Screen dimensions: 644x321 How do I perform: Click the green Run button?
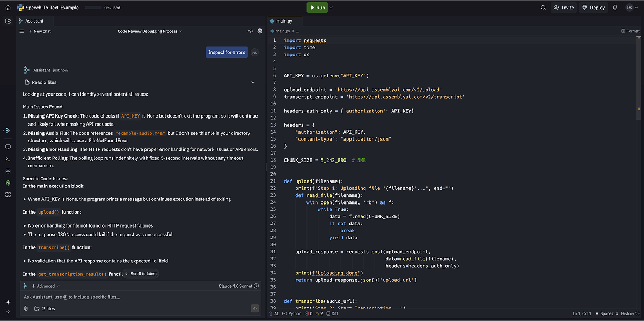click(x=317, y=8)
